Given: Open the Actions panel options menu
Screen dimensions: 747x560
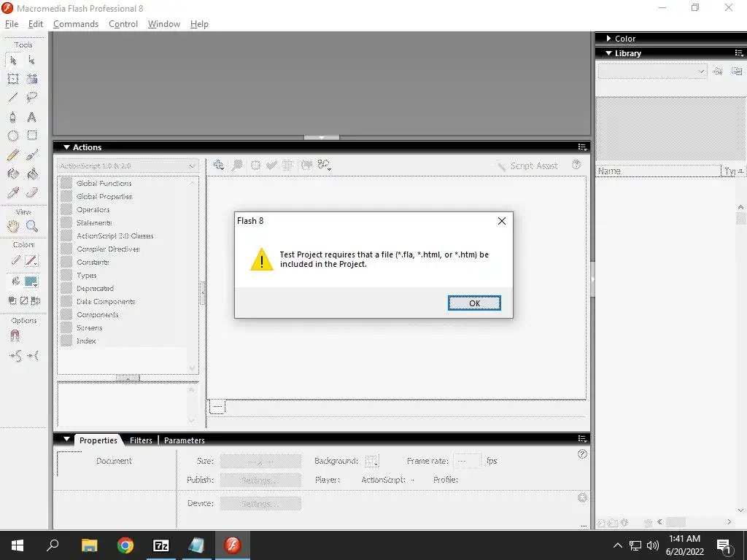Looking at the screenshot, I should 581,147.
